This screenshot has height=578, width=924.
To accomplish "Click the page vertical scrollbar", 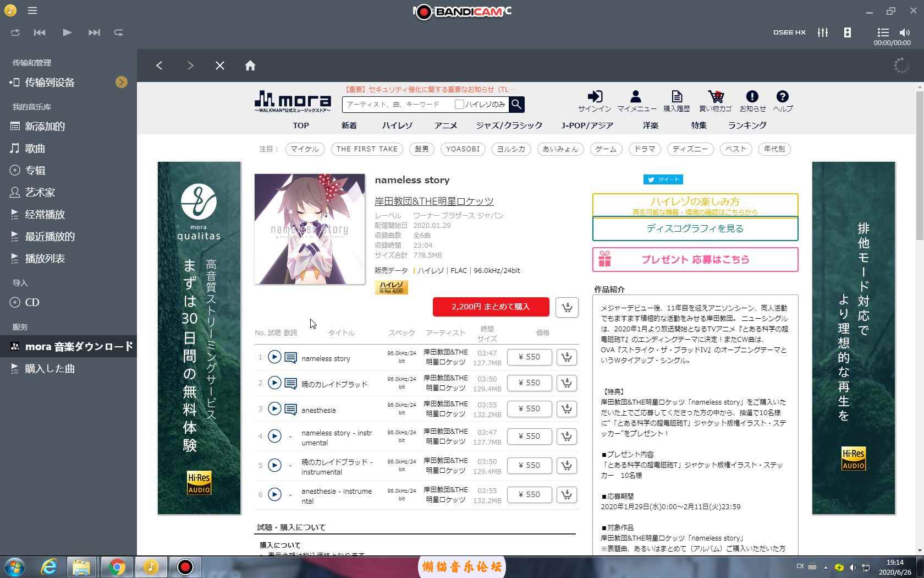I will coord(920,165).
